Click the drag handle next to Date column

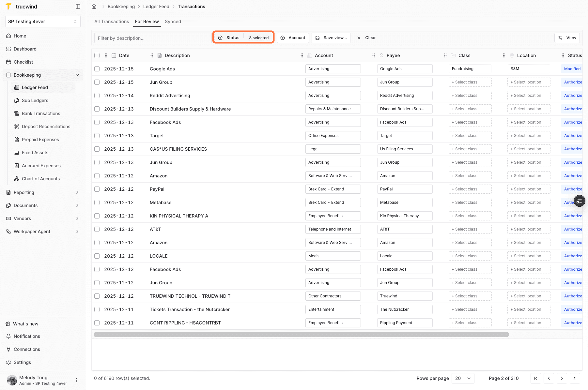[106, 55]
